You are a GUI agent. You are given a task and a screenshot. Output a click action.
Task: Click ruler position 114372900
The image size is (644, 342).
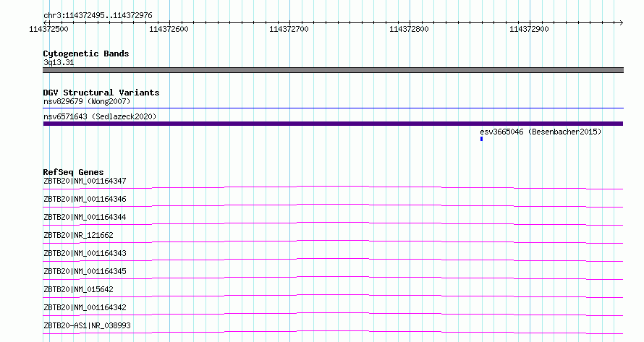pyautogui.click(x=529, y=29)
